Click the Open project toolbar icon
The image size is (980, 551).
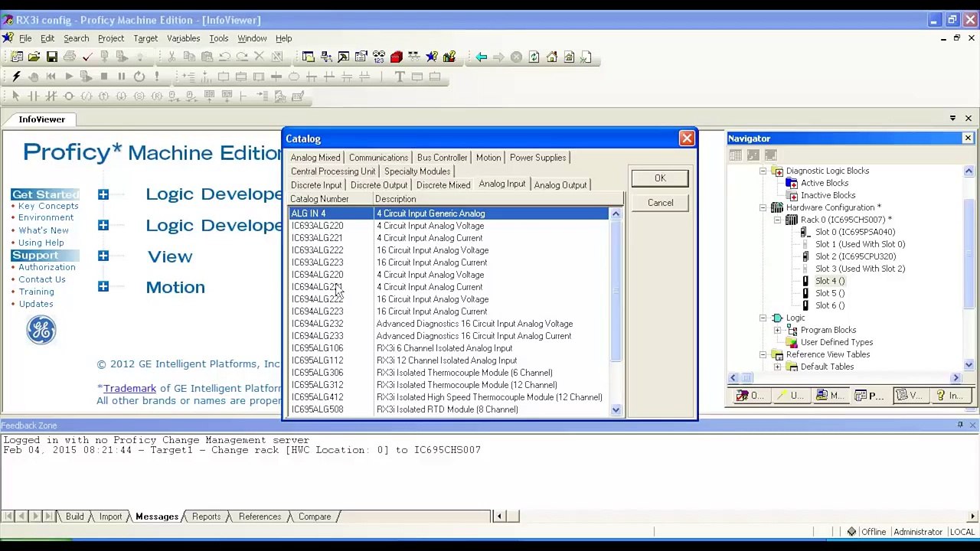click(x=34, y=57)
